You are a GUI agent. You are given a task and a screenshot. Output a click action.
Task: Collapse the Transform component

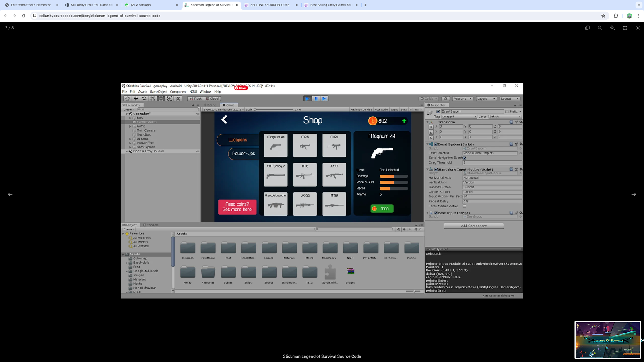pyautogui.click(x=427, y=122)
